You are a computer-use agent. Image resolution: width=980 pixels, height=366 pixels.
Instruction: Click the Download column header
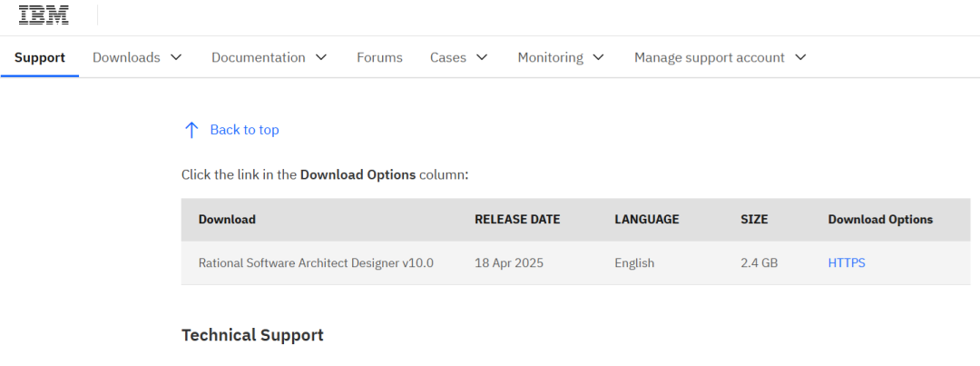pos(227,220)
